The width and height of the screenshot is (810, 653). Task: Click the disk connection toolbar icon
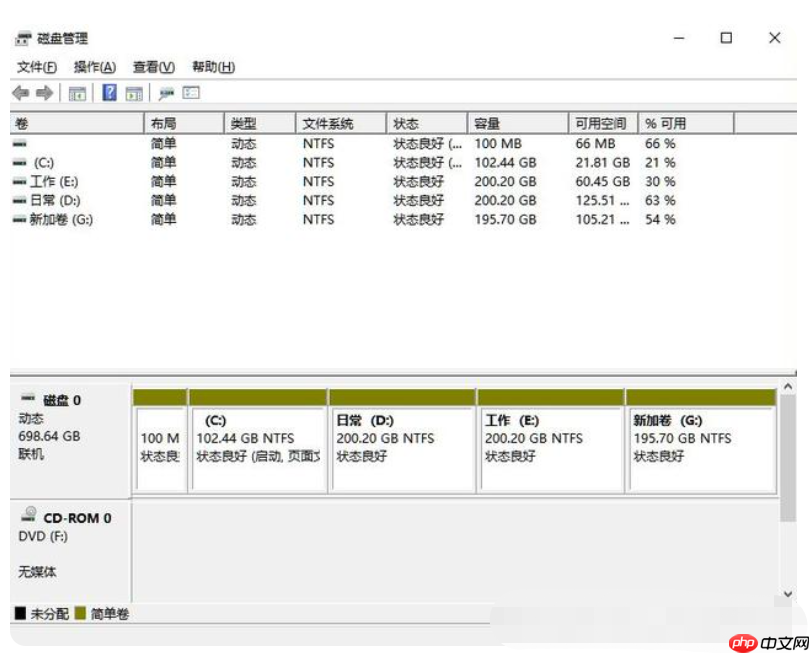pyautogui.click(x=166, y=93)
